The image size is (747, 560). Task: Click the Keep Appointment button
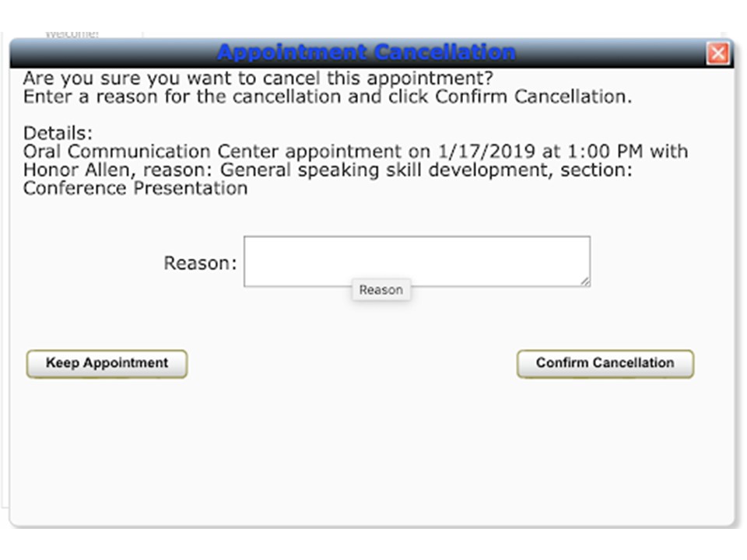click(107, 364)
